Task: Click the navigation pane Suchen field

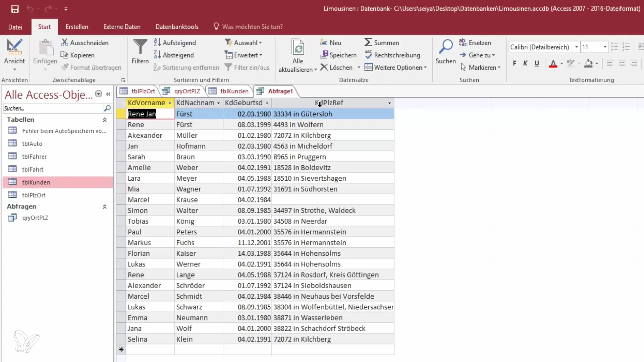Action: point(53,108)
